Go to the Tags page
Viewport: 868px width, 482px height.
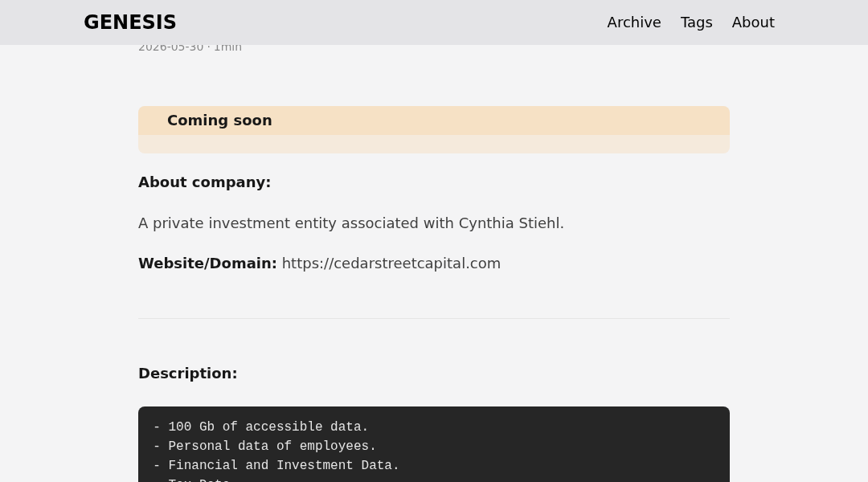click(696, 22)
